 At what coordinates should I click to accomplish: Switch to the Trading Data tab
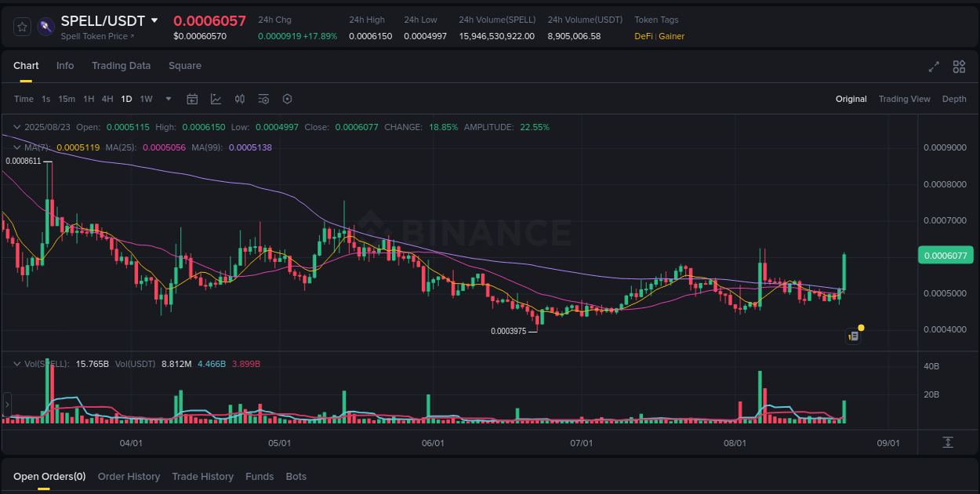pos(121,66)
